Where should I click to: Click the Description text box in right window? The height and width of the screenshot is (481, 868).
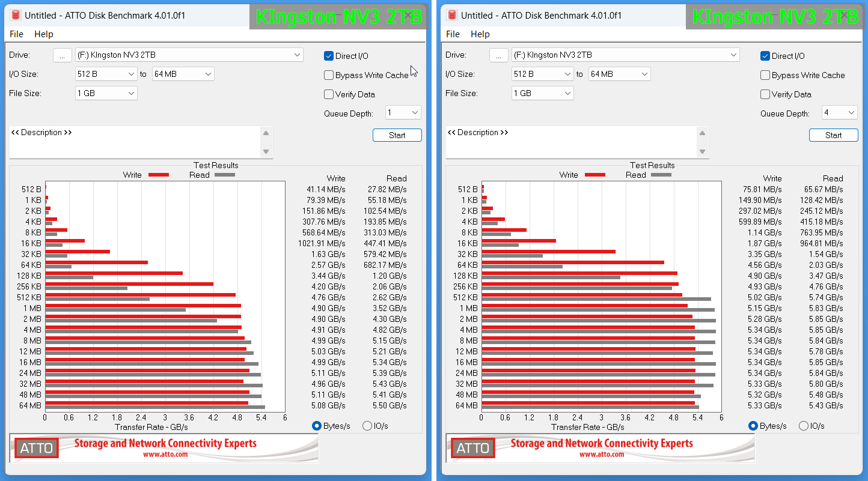[x=572, y=142]
